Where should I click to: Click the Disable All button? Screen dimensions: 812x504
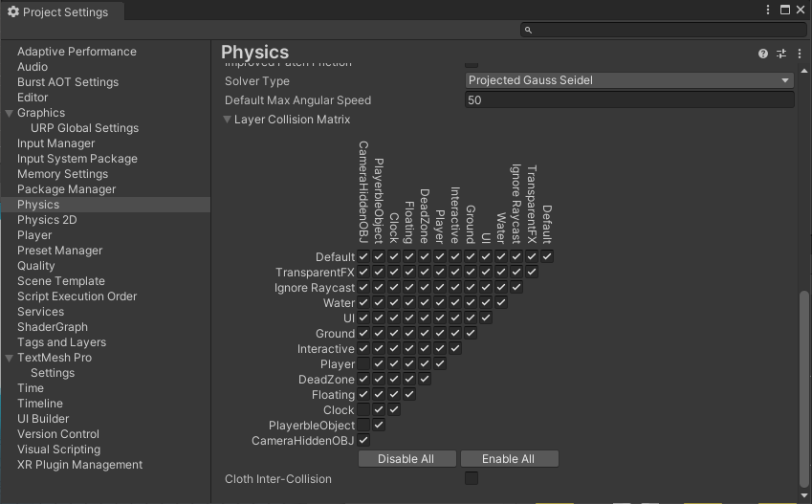point(406,459)
